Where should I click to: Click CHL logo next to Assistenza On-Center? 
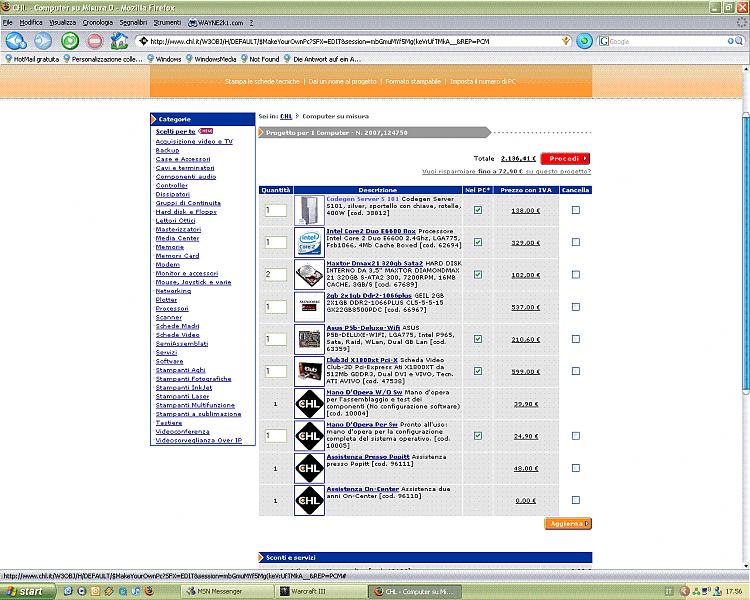(309, 500)
